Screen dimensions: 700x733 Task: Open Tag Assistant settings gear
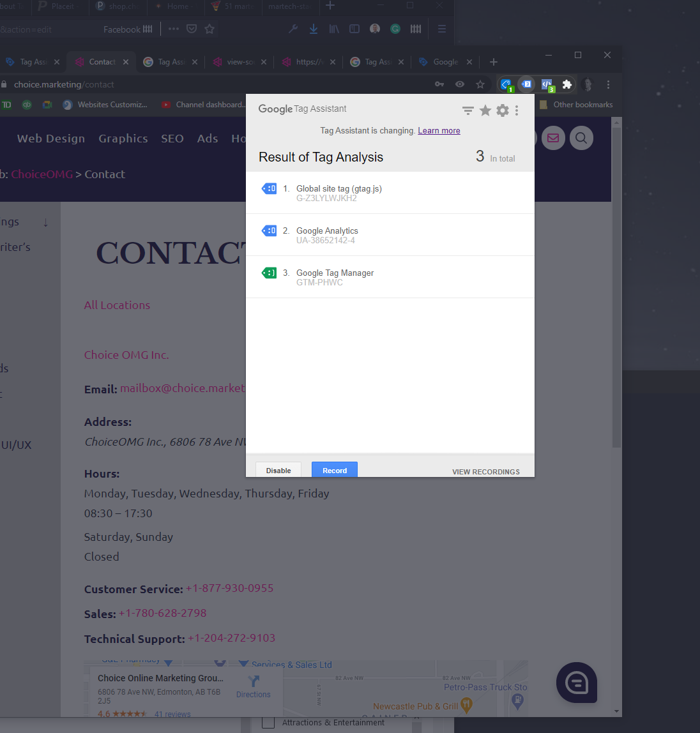tap(502, 110)
